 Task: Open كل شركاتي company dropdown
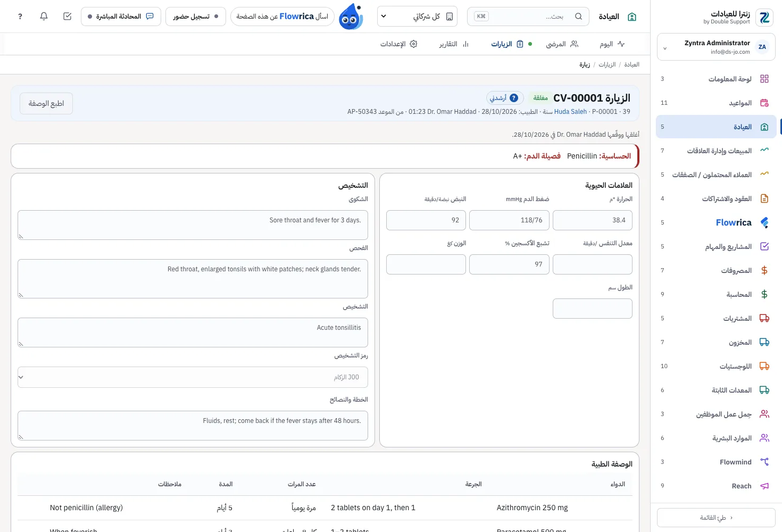(418, 16)
